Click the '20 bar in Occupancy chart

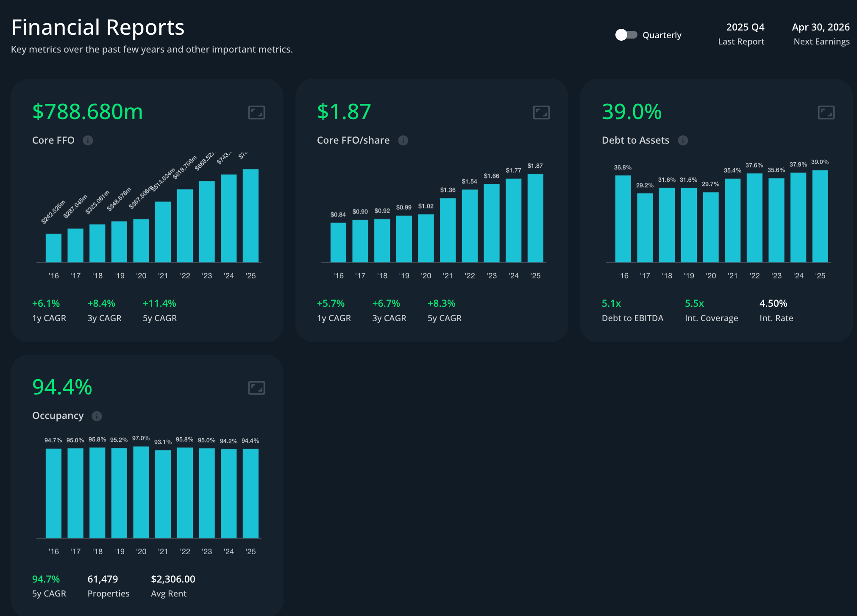[x=141, y=492]
